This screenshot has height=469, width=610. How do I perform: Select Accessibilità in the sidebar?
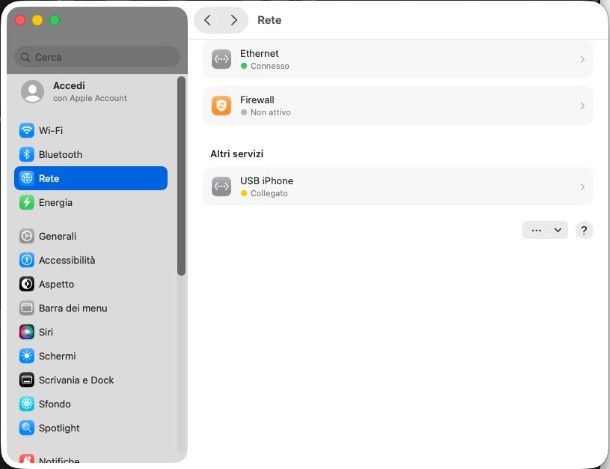point(91,260)
